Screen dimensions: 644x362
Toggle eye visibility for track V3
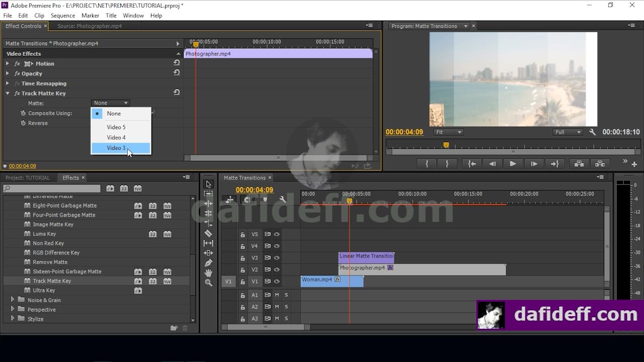277,258
